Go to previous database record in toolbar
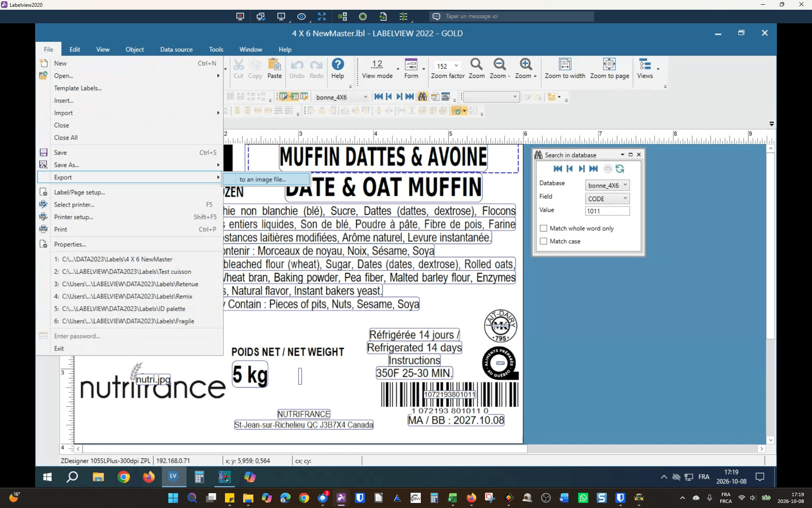The height and width of the screenshot is (508, 812). click(x=389, y=97)
